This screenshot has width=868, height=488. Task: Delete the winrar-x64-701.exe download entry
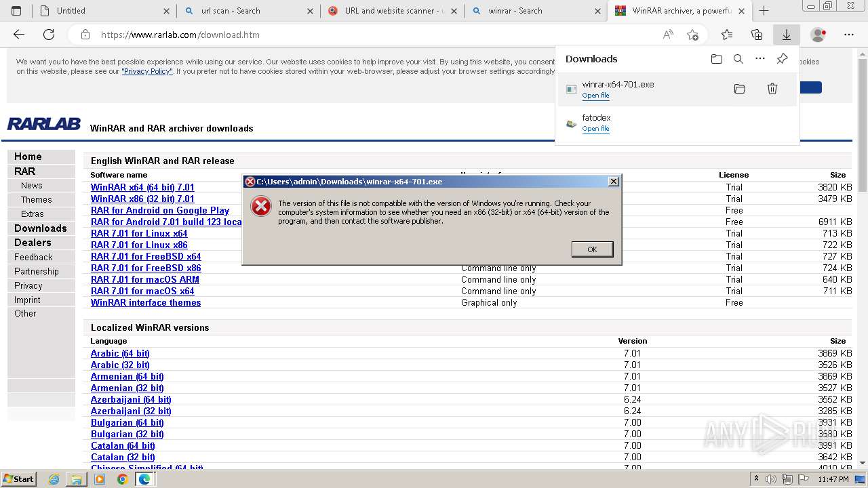(x=772, y=89)
